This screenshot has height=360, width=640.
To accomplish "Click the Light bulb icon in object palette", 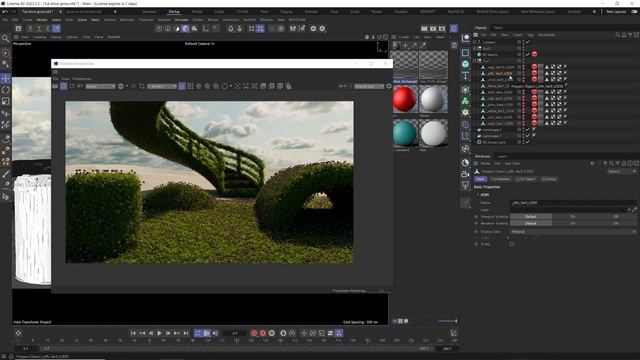I will 465,185.
